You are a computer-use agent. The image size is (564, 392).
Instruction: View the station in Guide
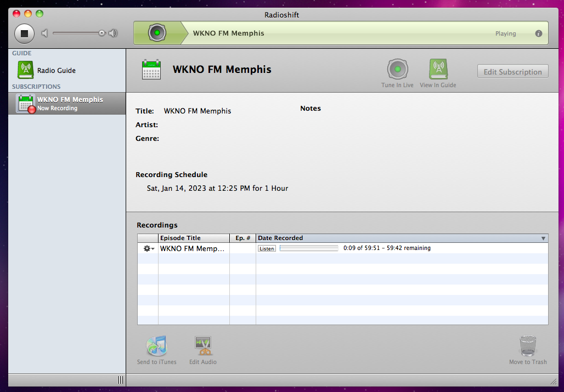point(438,73)
